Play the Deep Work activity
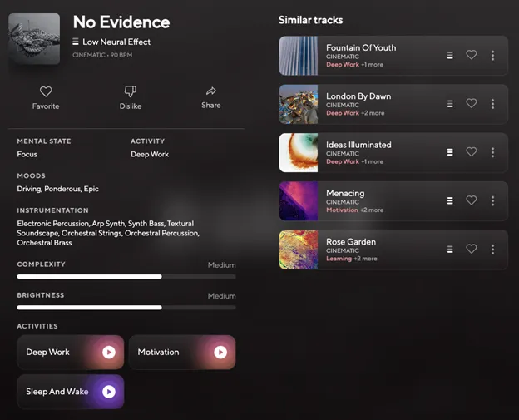This screenshot has width=519, height=420. tap(109, 352)
